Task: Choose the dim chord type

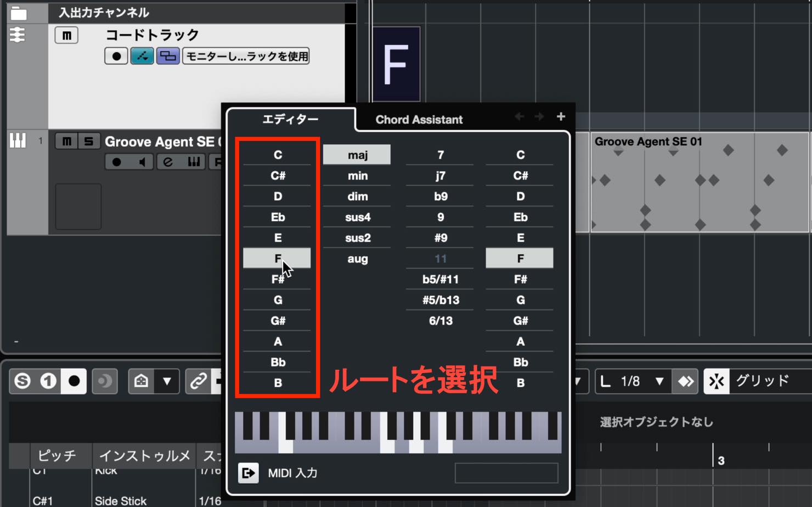Action: (x=357, y=196)
